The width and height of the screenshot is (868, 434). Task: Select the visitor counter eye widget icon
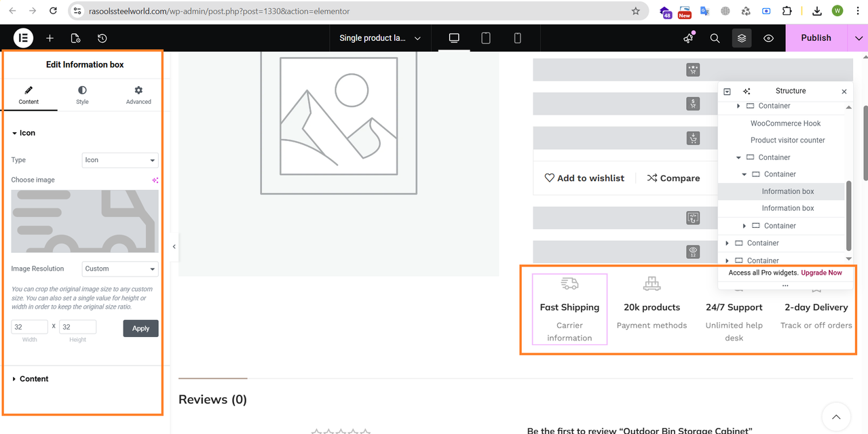tap(693, 252)
